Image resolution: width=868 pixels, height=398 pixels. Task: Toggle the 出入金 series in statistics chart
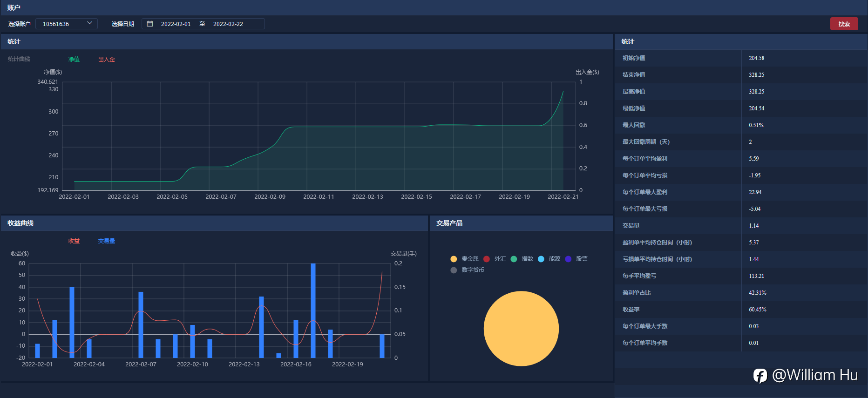point(107,60)
